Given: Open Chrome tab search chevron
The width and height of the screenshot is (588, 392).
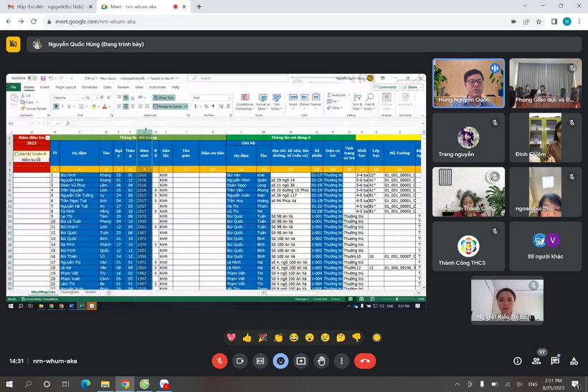Looking at the screenshot, I should (x=525, y=6).
